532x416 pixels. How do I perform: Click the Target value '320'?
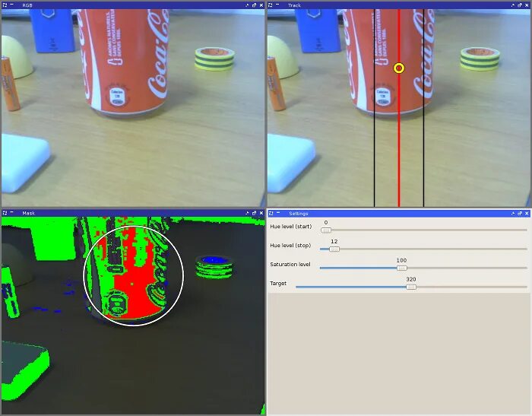click(411, 279)
